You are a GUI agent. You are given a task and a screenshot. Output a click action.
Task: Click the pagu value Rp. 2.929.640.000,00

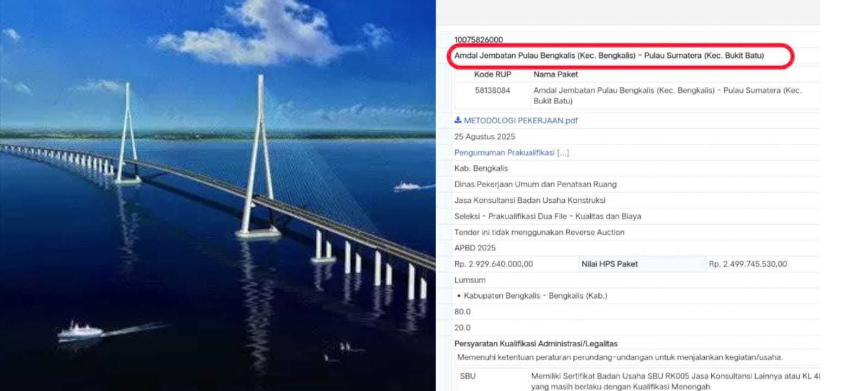point(494,264)
